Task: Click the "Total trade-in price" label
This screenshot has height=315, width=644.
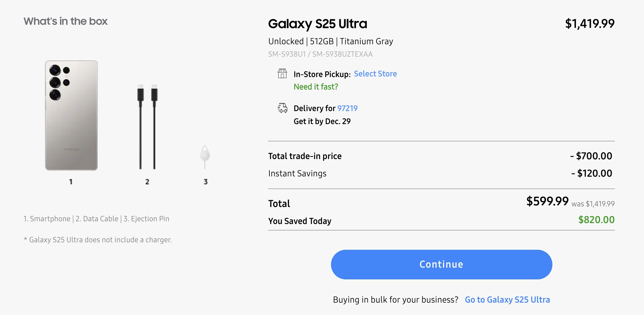Action: [x=305, y=156]
